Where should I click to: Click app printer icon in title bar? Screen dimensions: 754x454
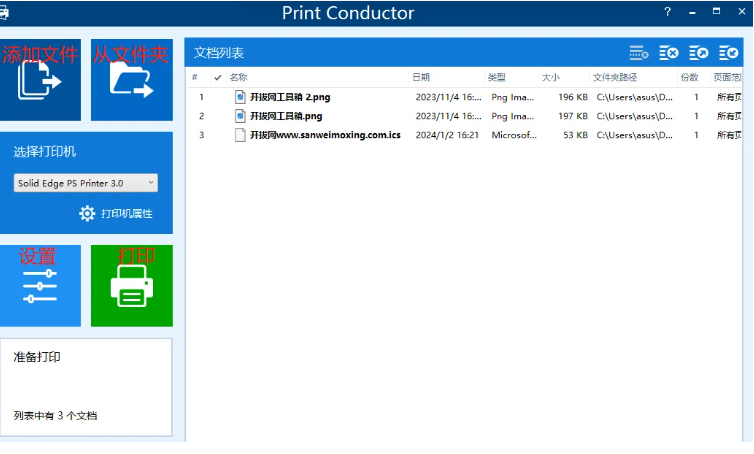tap(4, 13)
